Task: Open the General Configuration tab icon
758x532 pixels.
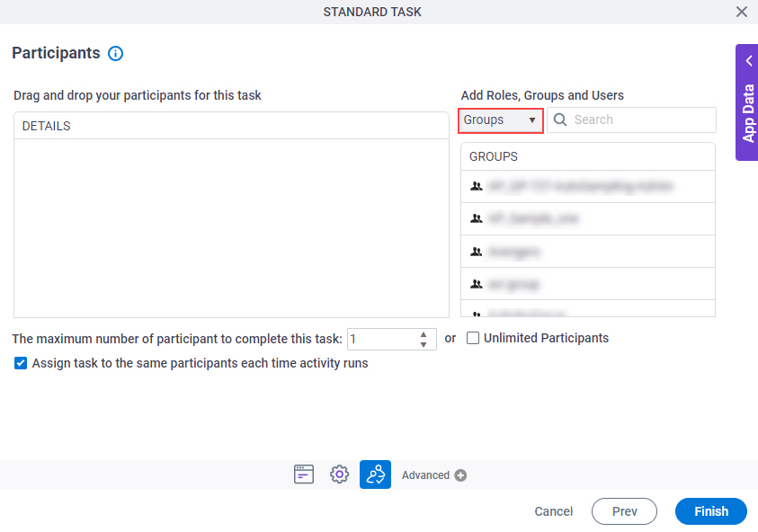Action: click(304, 474)
